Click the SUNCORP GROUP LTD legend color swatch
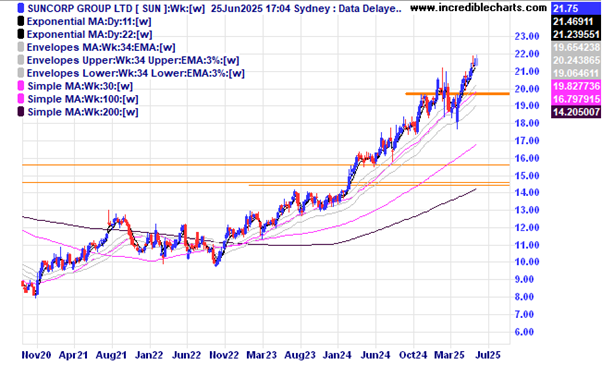602x365 pixels. click(21, 8)
